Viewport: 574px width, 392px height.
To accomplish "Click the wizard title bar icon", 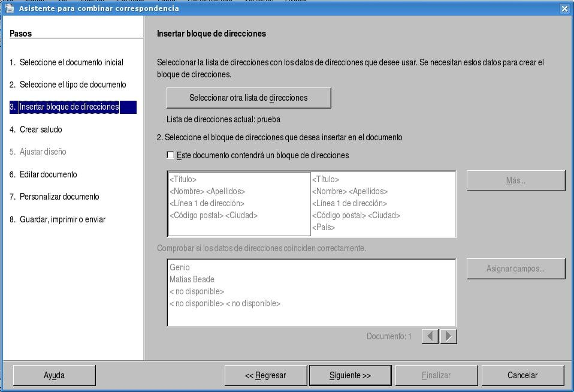I will pos(9,8).
